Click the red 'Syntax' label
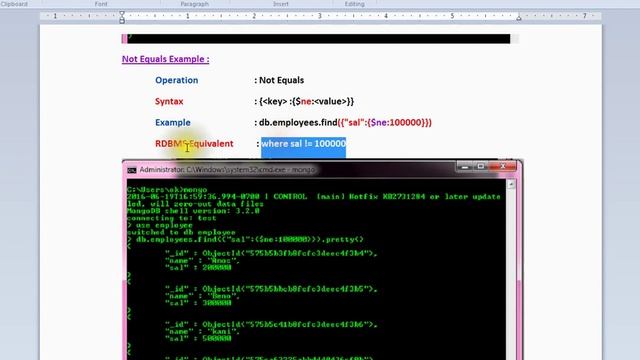Image resolution: width=640 pixels, height=360 pixels. pos(169,102)
